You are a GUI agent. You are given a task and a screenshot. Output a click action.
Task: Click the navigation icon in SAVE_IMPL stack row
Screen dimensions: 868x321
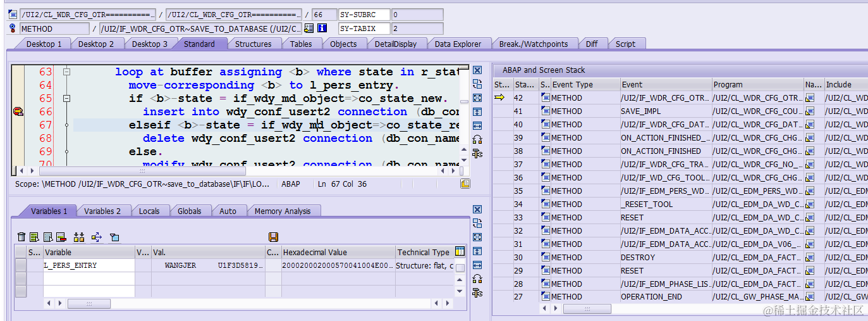pyautogui.click(x=810, y=111)
